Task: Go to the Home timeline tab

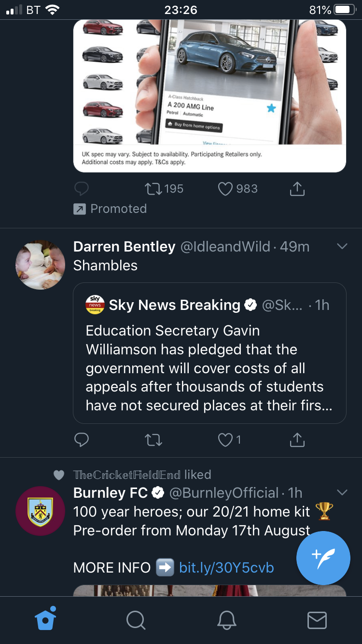Action: (x=46, y=620)
